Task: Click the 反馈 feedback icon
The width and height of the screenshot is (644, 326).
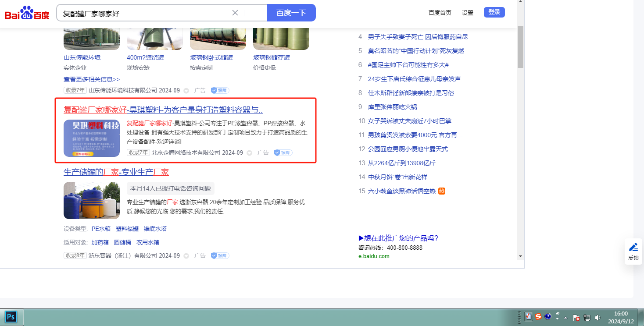Action: click(x=633, y=251)
